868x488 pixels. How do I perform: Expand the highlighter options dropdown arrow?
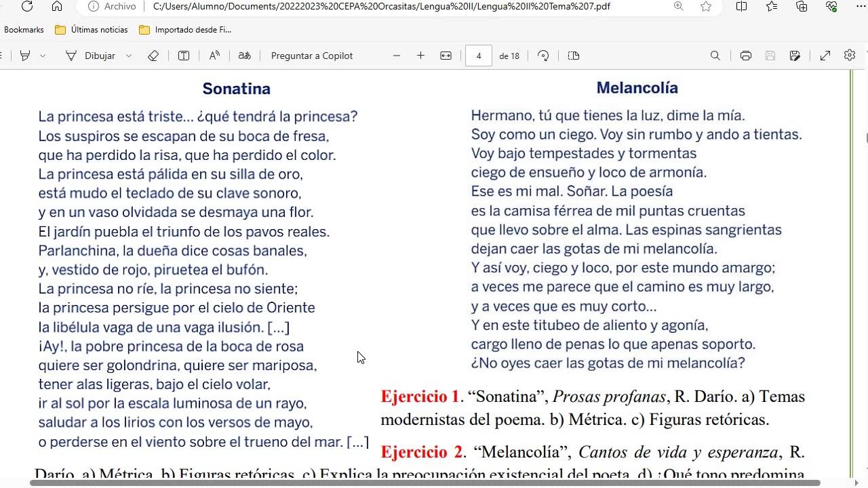43,56
